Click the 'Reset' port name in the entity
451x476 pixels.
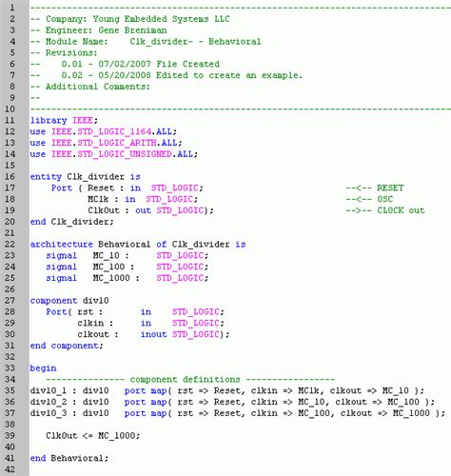[101, 188]
